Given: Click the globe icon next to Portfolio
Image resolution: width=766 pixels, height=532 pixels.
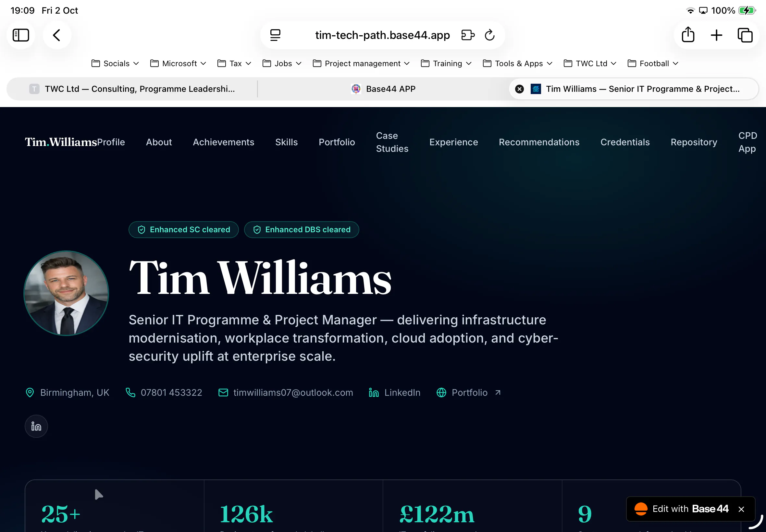Looking at the screenshot, I should click(441, 392).
